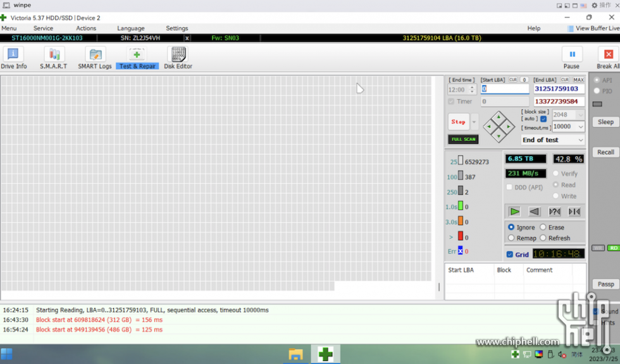Image resolution: width=620 pixels, height=364 pixels.
Task: Open the Settings menu
Action: [x=177, y=28]
